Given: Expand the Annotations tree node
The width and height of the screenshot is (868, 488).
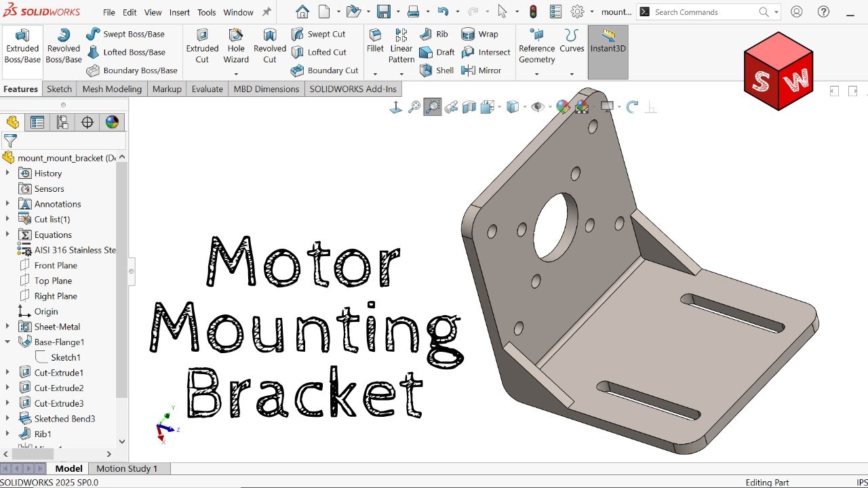Looking at the screenshot, I should click(x=7, y=204).
